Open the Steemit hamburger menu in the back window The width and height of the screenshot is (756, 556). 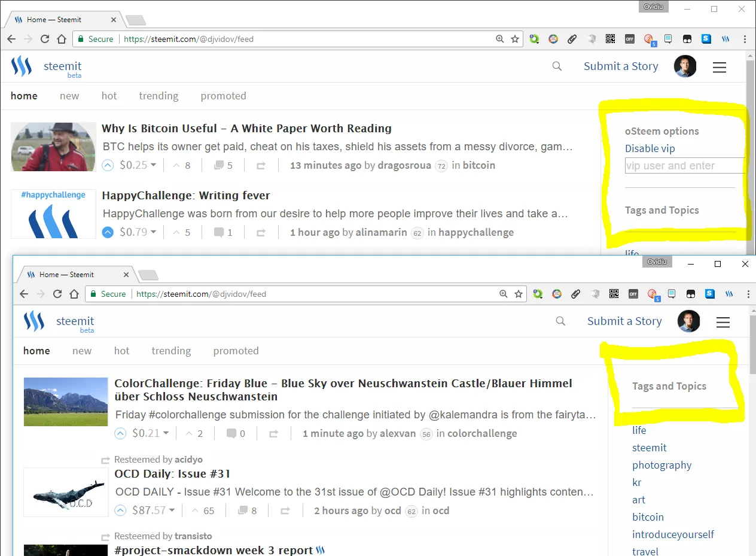pos(720,67)
